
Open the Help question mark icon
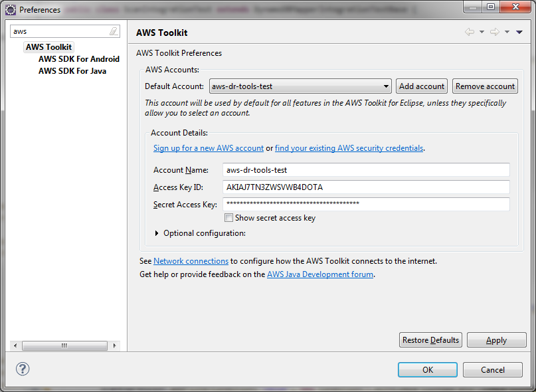(23, 369)
